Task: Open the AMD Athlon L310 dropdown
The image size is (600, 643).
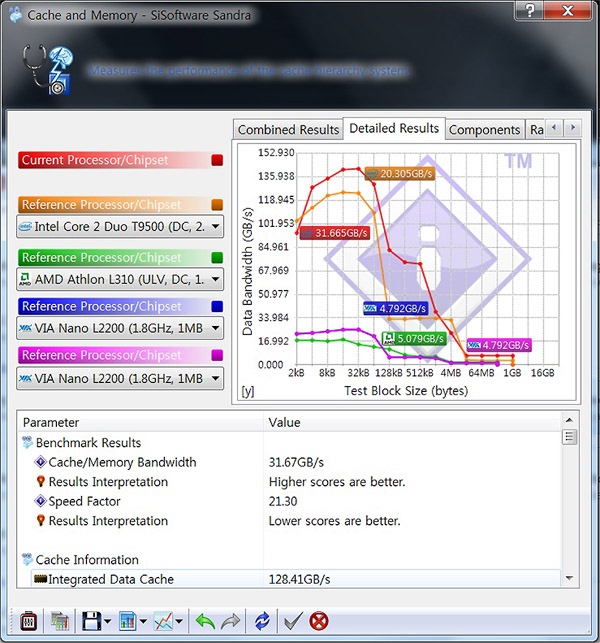Action: pos(120,279)
